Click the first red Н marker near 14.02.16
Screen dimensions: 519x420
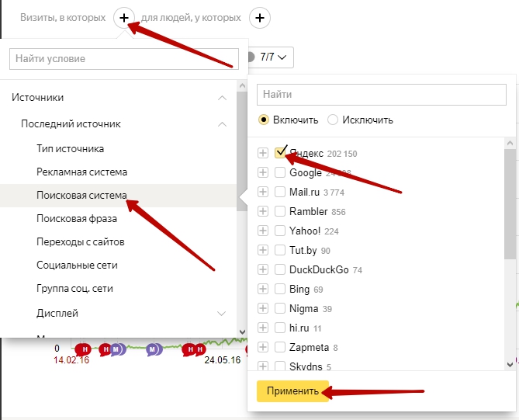click(x=83, y=349)
